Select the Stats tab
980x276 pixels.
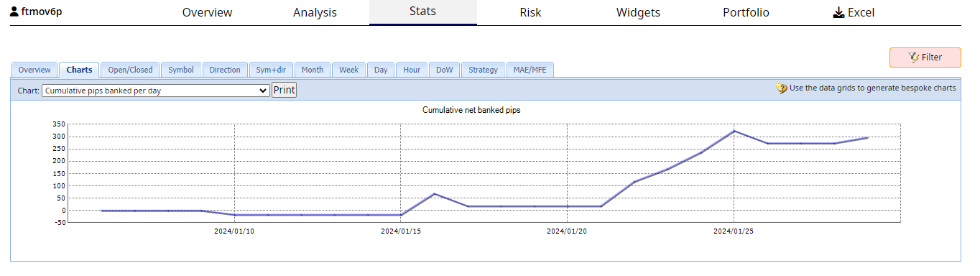pos(422,11)
